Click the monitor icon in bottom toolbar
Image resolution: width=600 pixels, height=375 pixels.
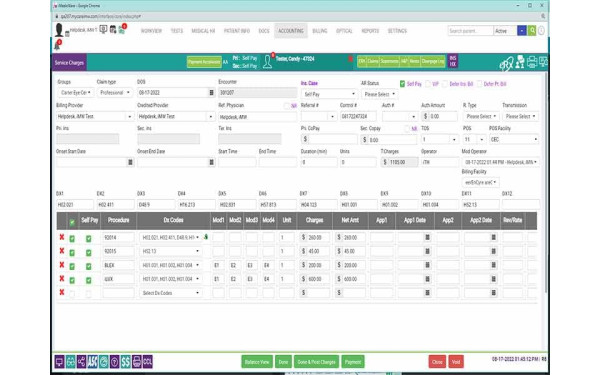point(59,362)
